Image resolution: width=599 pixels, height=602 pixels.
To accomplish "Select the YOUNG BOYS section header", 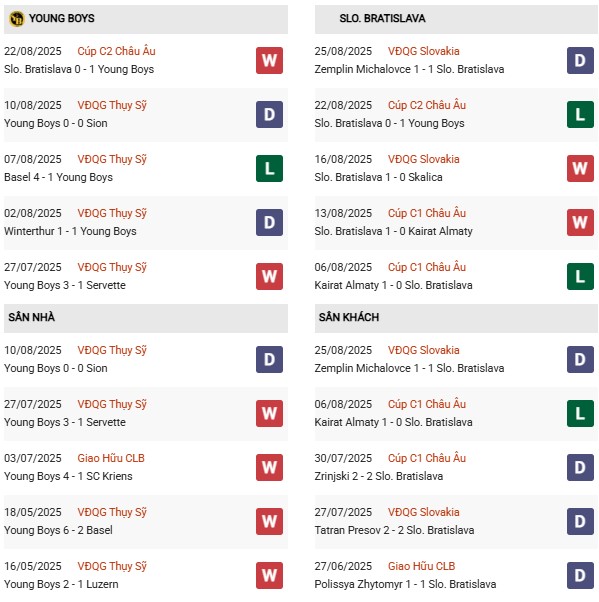I will click(x=146, y=19).
